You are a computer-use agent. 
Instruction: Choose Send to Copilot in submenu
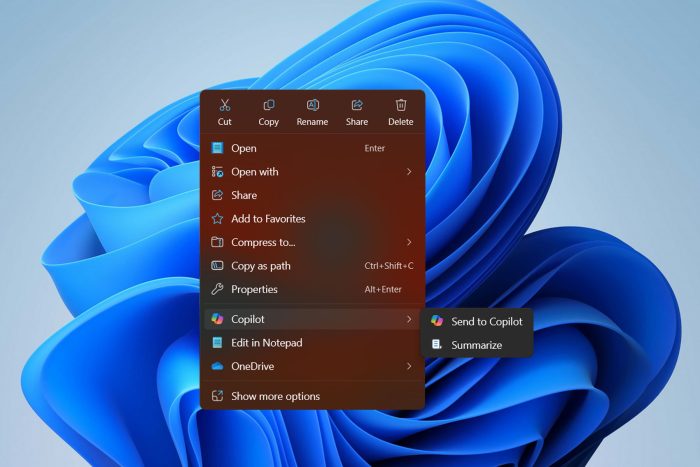(x=477, y=321)
